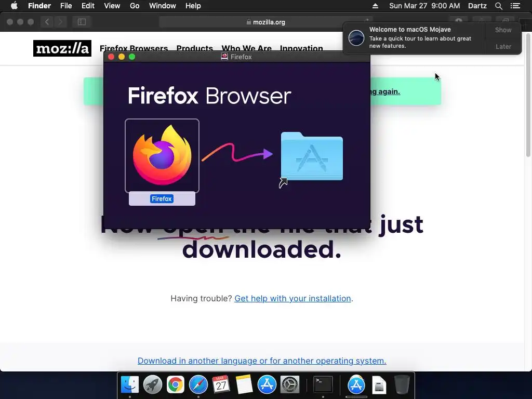Open the Trash from the Dock

(x=402, y=385)
